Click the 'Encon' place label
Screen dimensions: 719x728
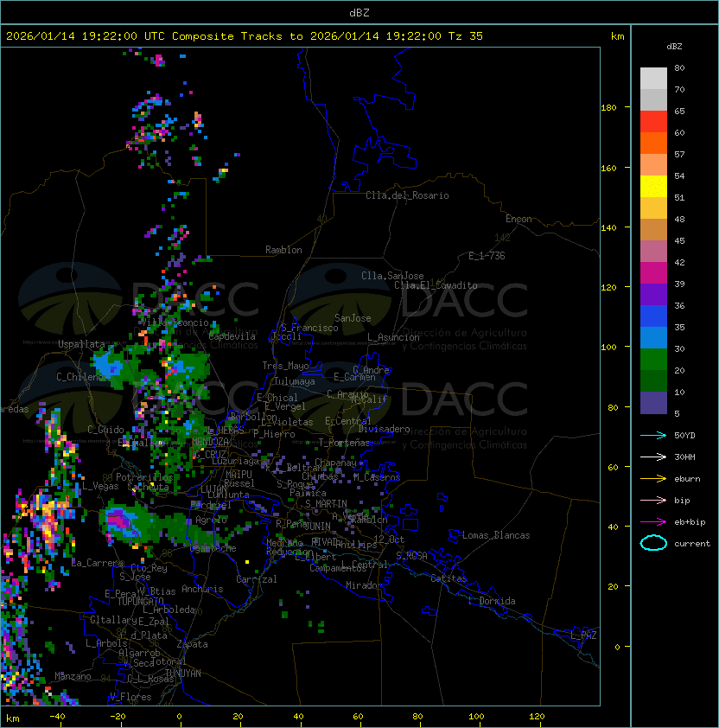tap(519, 219)
